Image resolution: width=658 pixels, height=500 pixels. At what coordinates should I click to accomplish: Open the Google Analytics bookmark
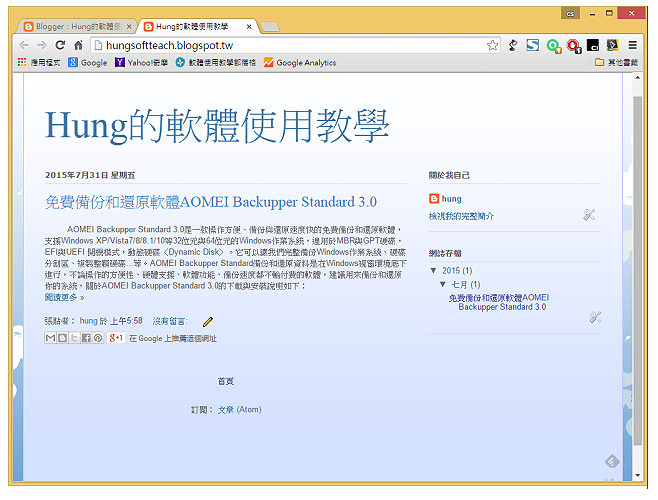pos(300,63)
